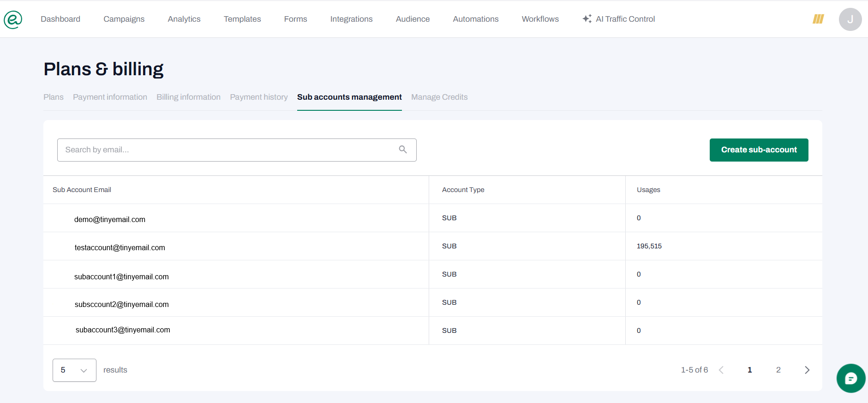
Task: Click subsccount2@tinyemail.com row
Action: [433, 302]
